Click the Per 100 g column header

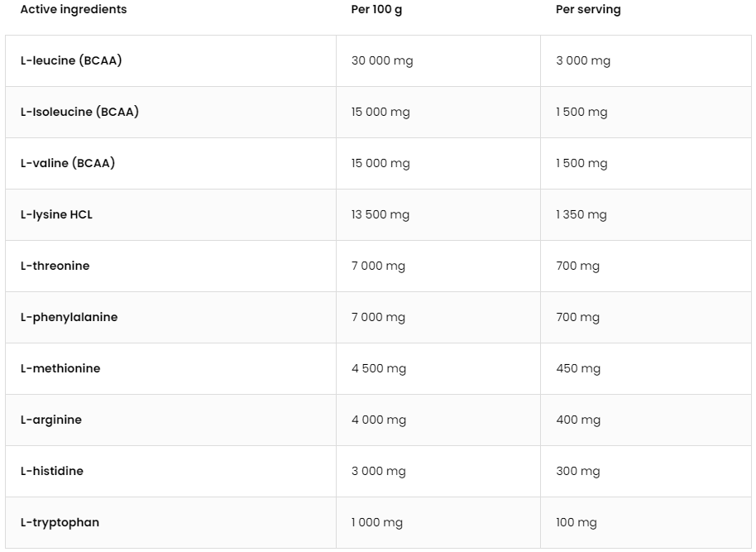coord(379,10)
